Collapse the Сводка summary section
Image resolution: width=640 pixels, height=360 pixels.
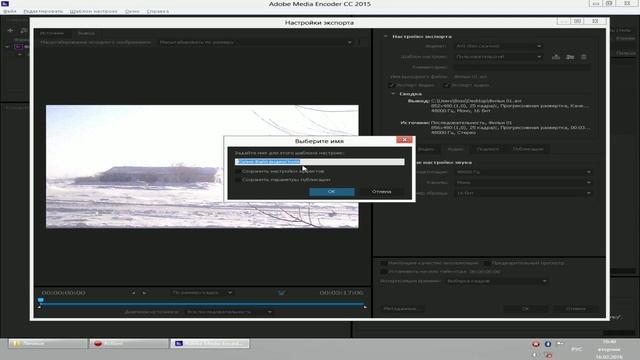pyautogui.click(x=393, y=94)
